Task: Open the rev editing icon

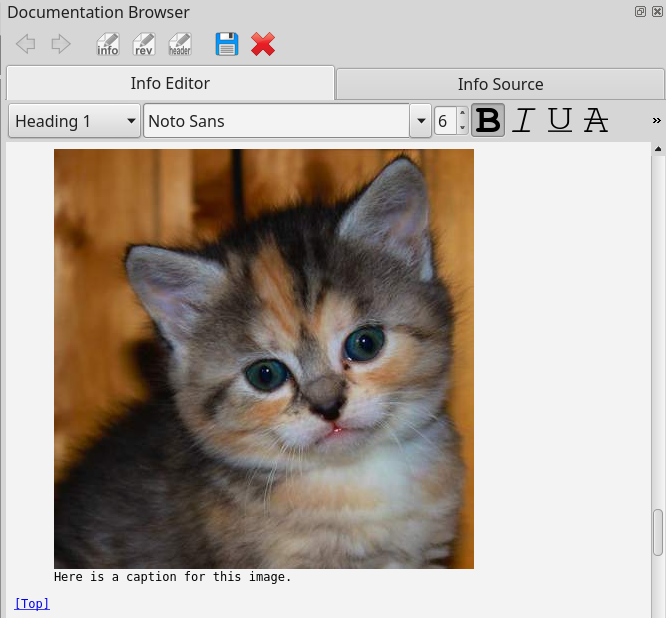Action: pos(144,44)
